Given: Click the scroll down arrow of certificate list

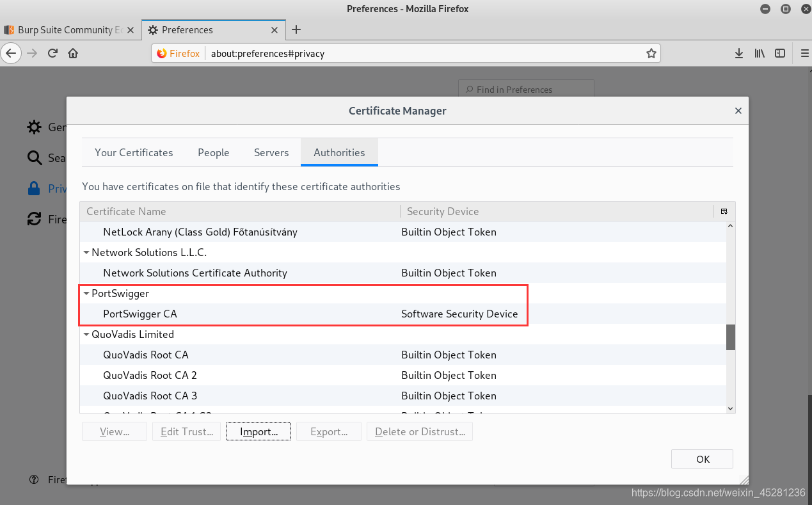Looking at the screenshot, I should tap(731, 408).
